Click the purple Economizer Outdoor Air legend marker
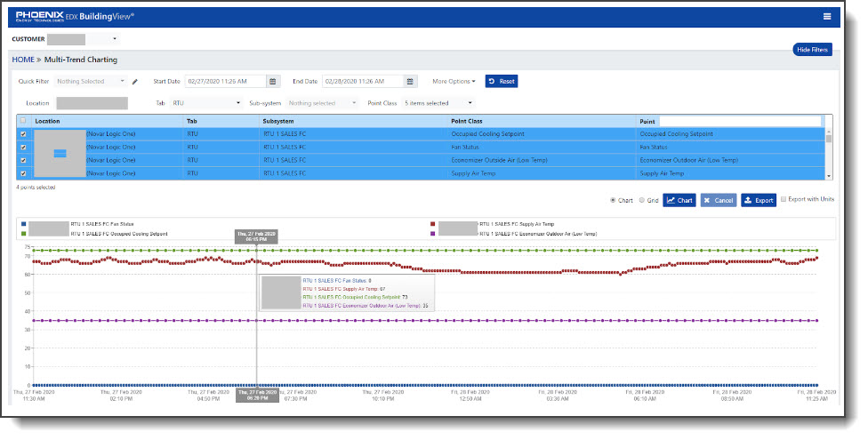 click(433, 234)
